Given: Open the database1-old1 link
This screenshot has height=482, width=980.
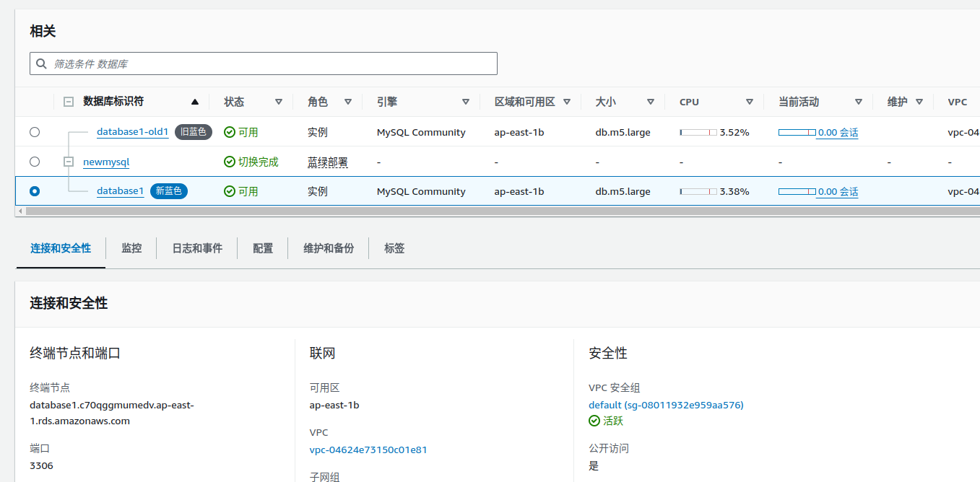Looking at the screenshot, I should click(133, 132).
